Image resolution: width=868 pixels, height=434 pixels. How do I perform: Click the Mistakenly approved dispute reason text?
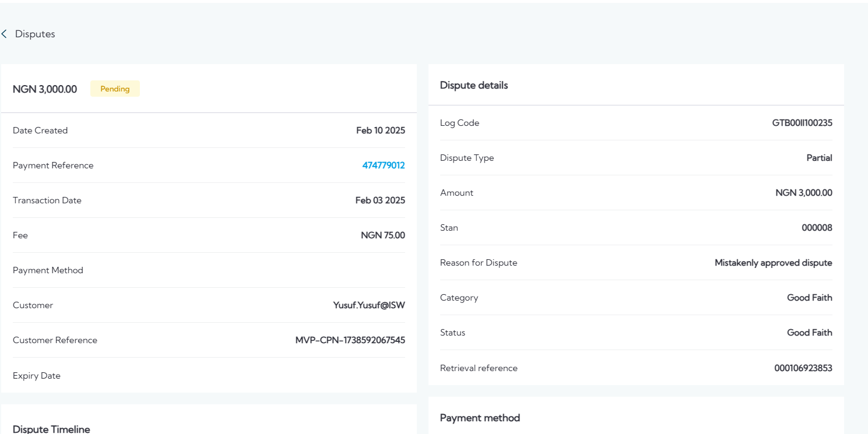773,263
